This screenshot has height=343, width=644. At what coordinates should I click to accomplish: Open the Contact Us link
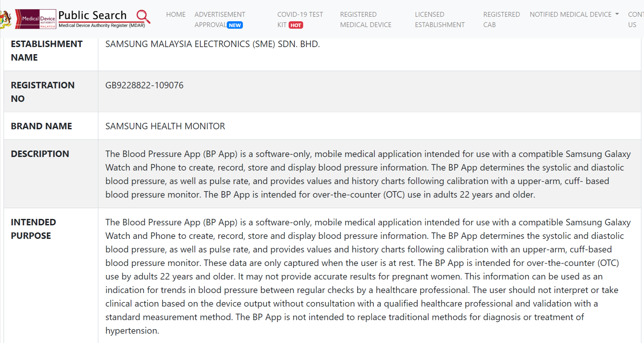tap(635, 19)
